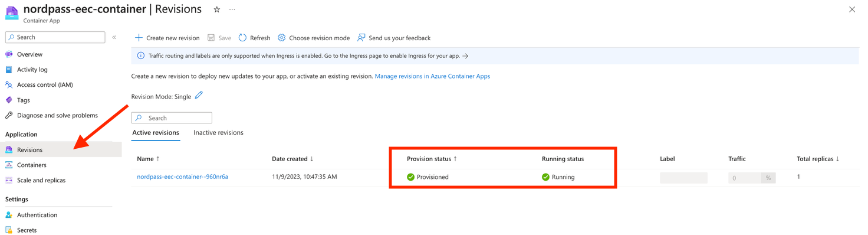Viewport: 868px width, 235px height.
Task: Click the Save toolbar button
Action: pos(219,38)
